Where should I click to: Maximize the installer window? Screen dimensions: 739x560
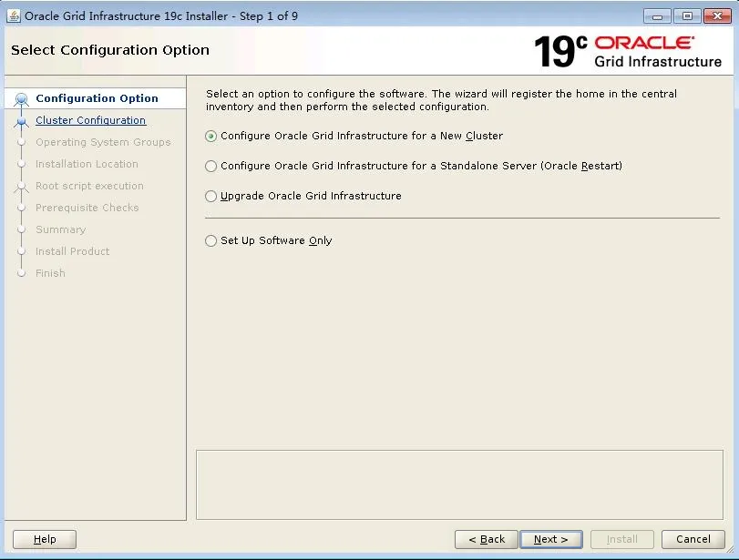[x=687, y=16]
